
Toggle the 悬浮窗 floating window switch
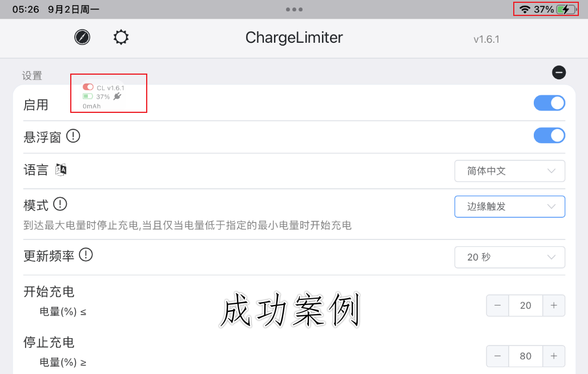[549, 136]
